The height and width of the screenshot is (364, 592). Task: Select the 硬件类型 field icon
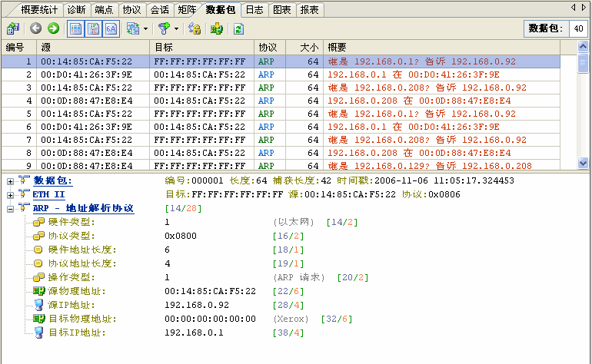39,222
